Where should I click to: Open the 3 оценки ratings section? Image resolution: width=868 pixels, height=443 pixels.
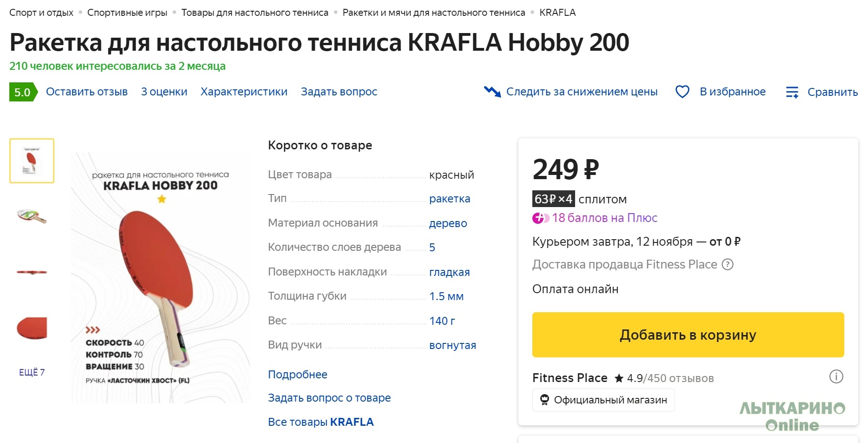[164, 92]
